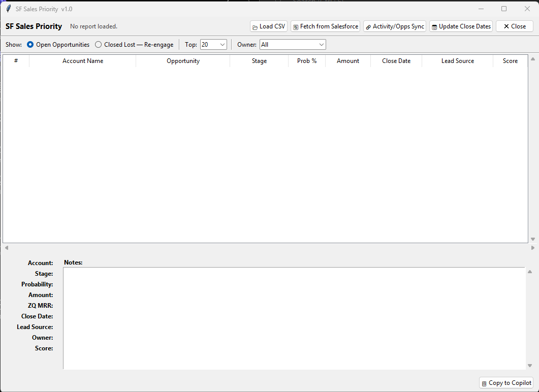The image size is (539, 392).
Task: Click the download icon on Fetch from Salesforce
Action: click(x=296, y=26)
